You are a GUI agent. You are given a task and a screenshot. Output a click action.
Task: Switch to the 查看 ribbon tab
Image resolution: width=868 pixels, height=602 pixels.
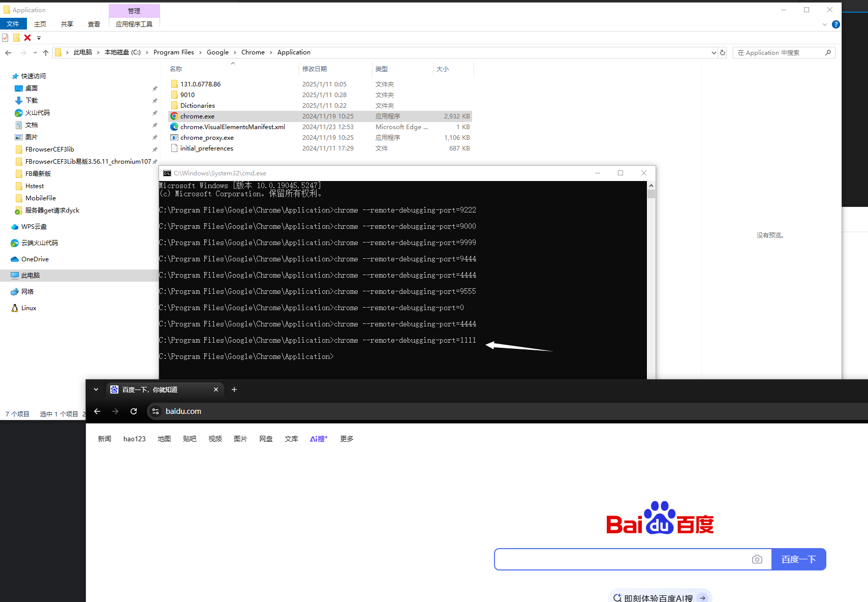pos(94,23)
